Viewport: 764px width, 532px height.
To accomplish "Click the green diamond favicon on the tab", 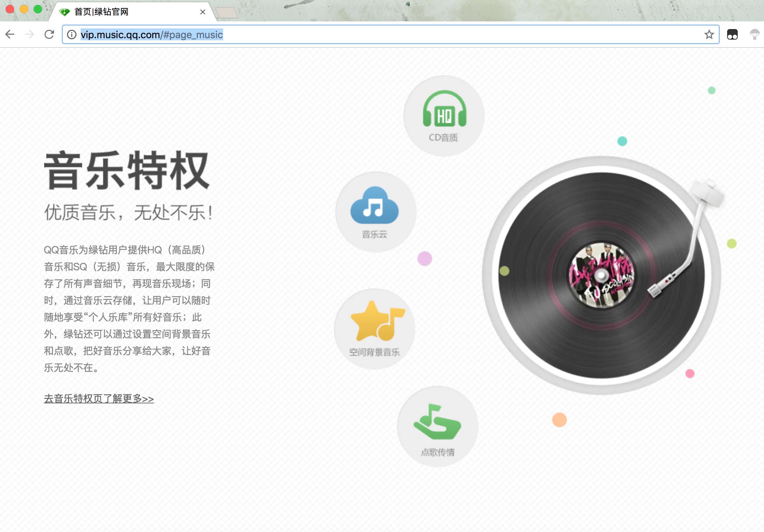I will click(x=65, y=12).
